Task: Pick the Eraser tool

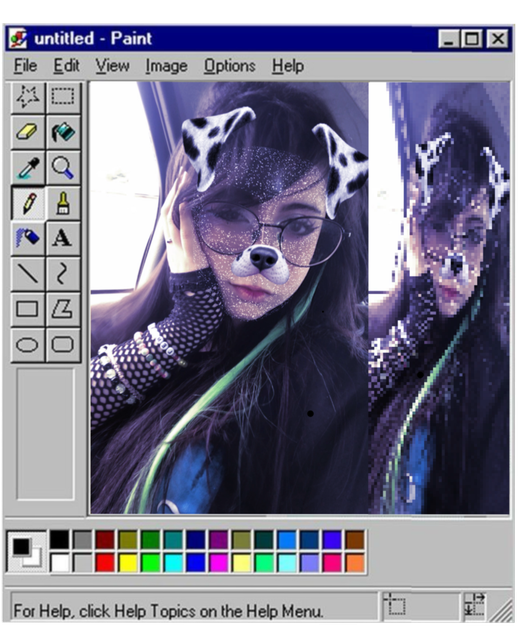Action: click(x=28, y=132)
